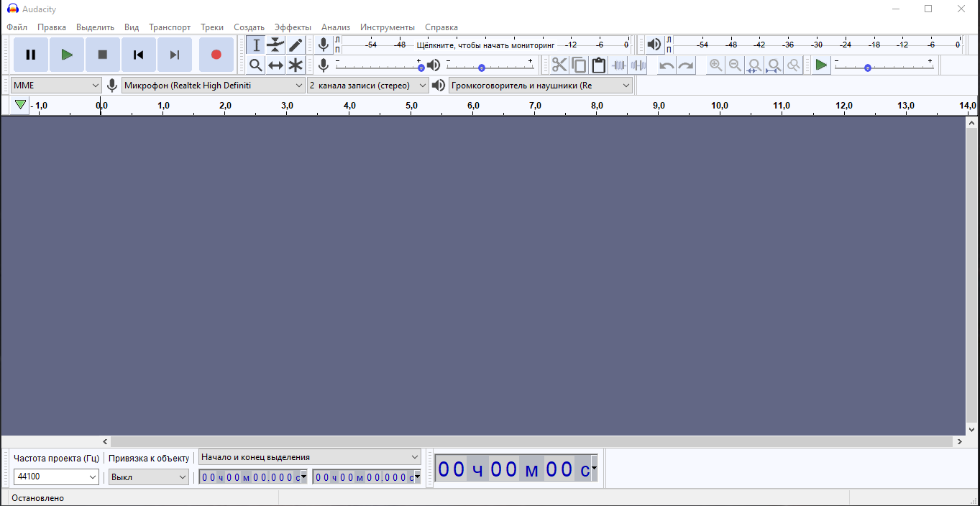Click the Copy icon
The height and width of the screenshot is (506, 980).
pyautogui.click(x=579, y=65)
